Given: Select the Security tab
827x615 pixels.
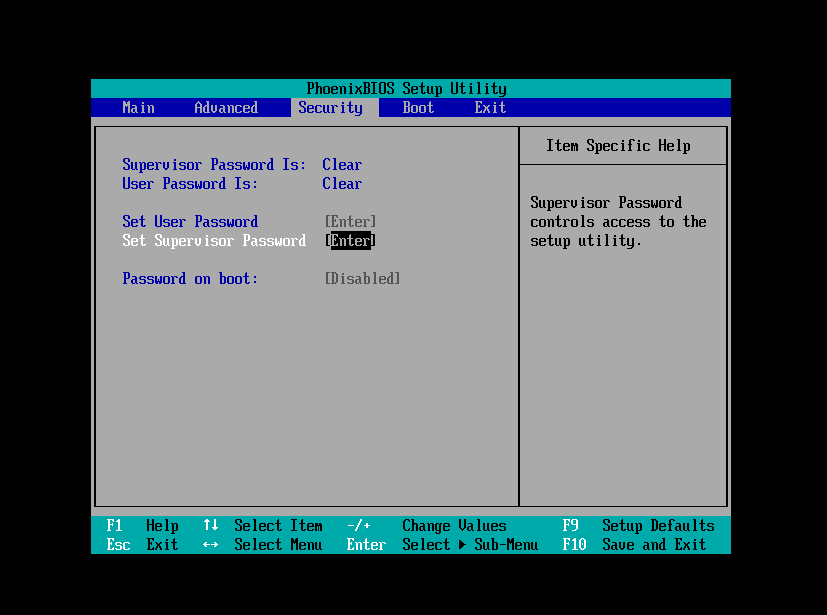Looking at the screenshot, I should coord(330,108).
